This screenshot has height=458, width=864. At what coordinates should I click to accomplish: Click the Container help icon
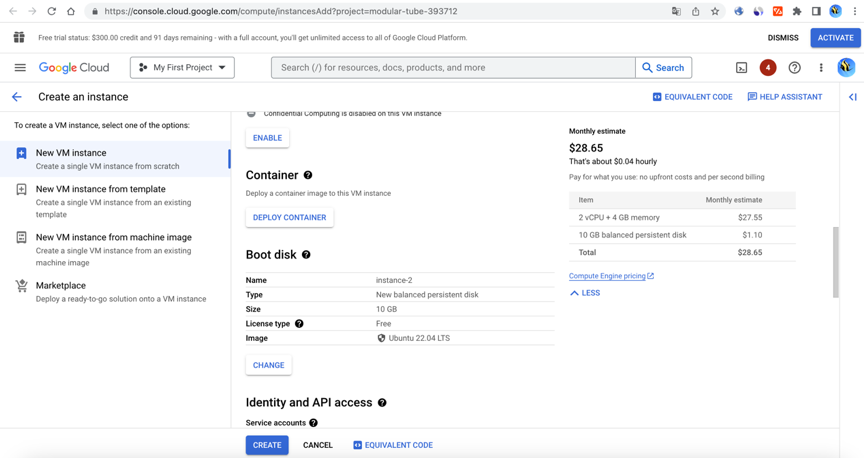(x=308, y=175)
